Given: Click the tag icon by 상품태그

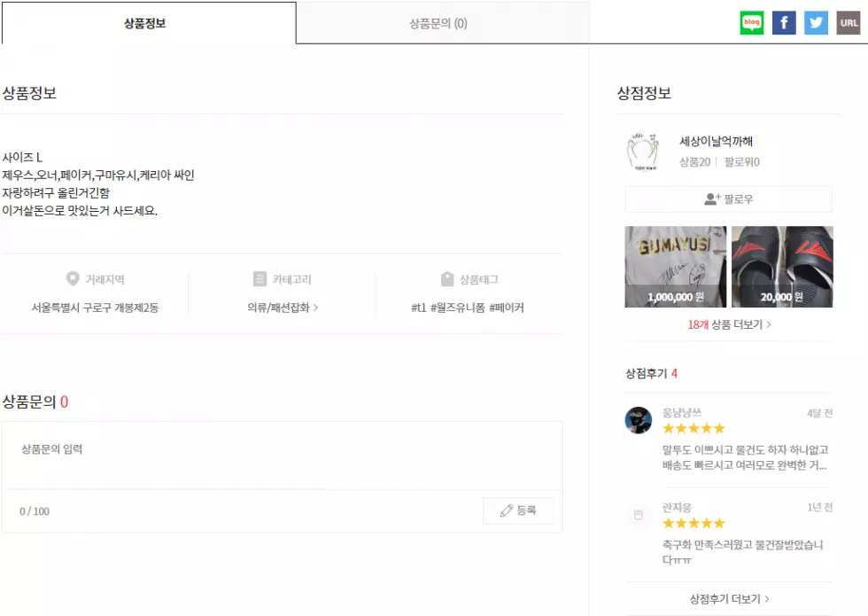Looking at the screenshot, I should click(x=447, y=278).
